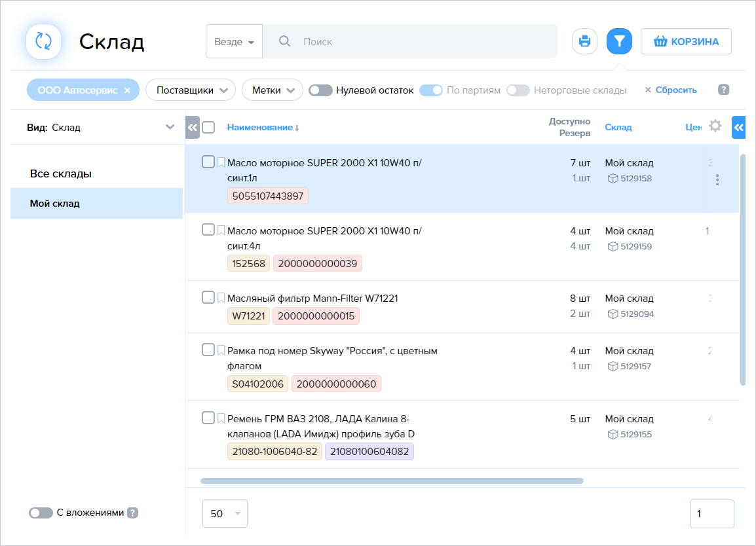
Task: Remove the ООО Автосервис filter chip
Action: coord(127,90)
